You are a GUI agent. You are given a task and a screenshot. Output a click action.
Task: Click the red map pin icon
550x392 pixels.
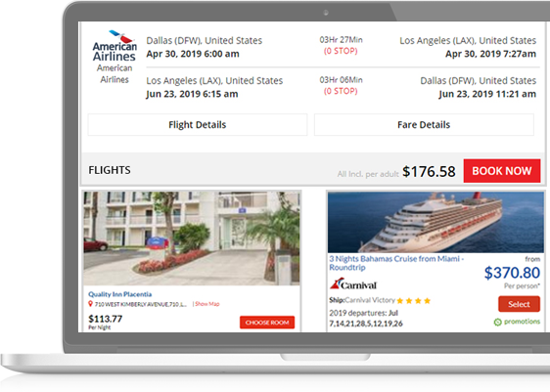click(x=90, y=304)
